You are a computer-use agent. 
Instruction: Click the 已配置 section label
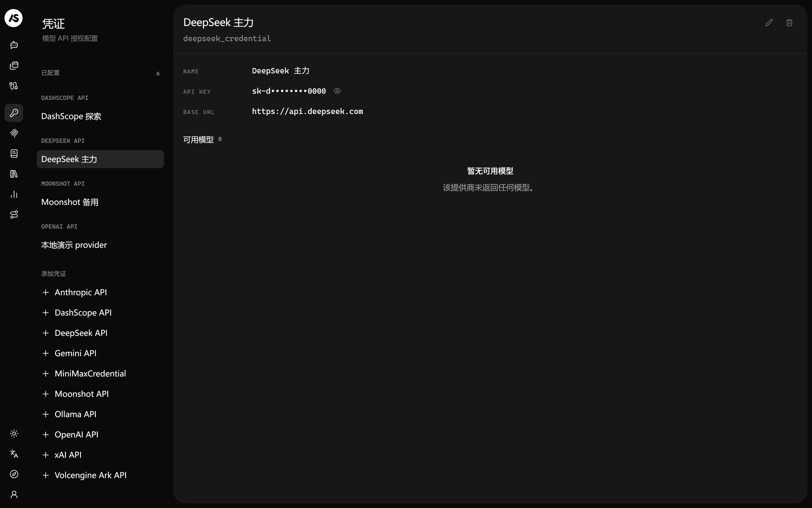coord(50,73)
